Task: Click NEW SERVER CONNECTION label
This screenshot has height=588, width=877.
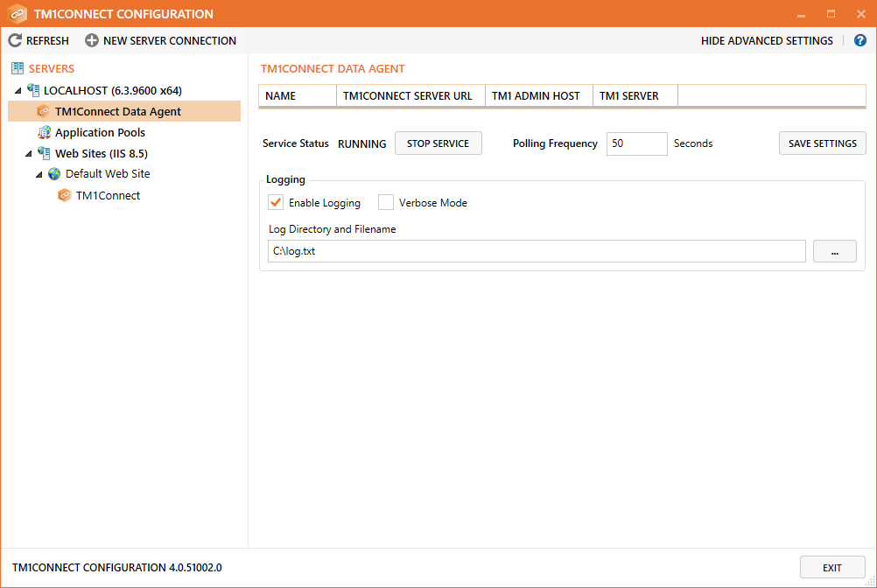Action: click(x=170, y=41)
